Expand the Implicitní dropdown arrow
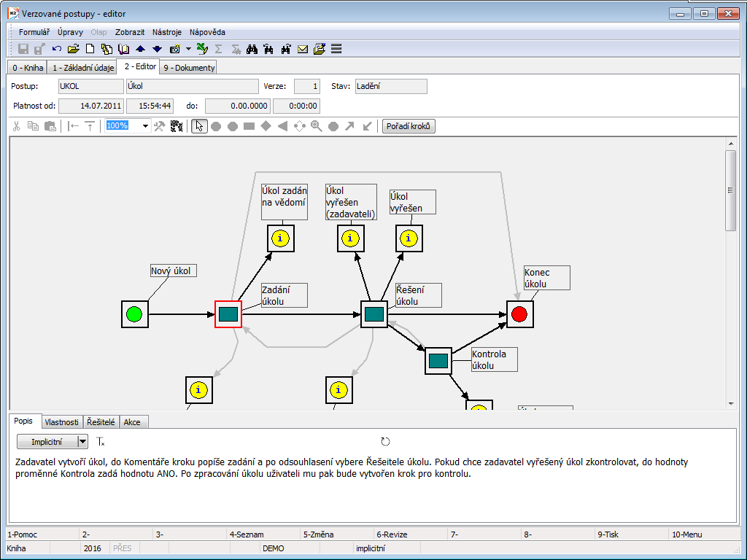Screen dimensions: 747x560 click(82, 442)
